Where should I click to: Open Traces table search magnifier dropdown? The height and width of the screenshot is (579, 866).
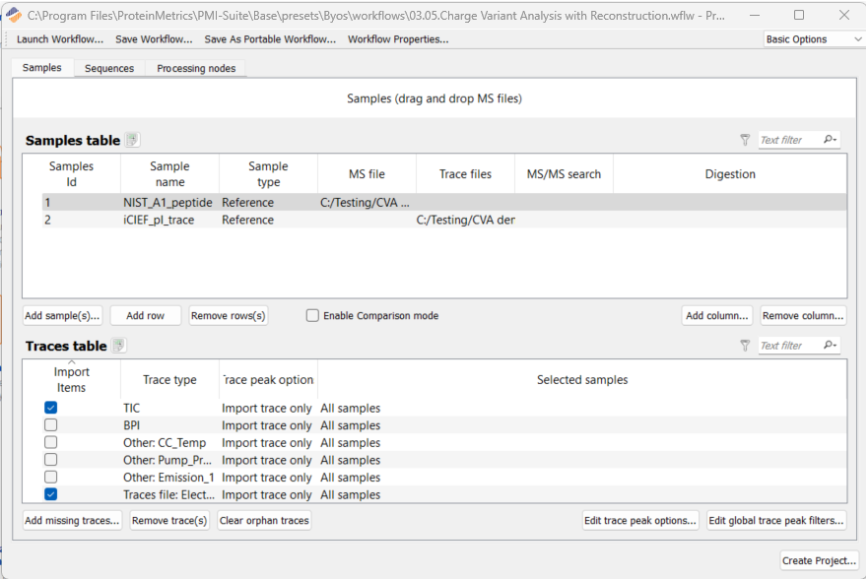(830, 345)
